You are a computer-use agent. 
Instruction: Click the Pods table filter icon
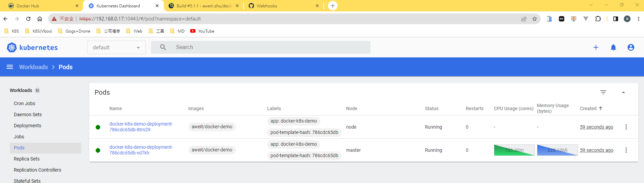[603, 92]
